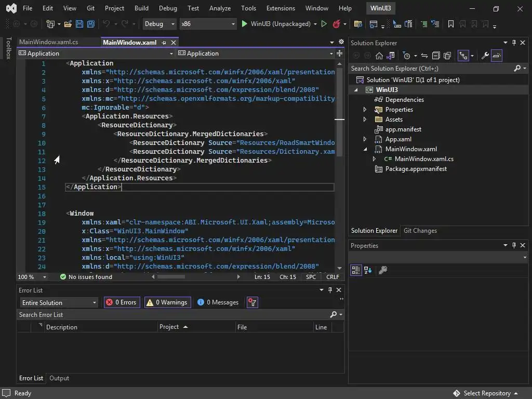Screen dimensions: 532x399
Task: Click the Save All toolbar icon
Action: click(x=90, y=24)
